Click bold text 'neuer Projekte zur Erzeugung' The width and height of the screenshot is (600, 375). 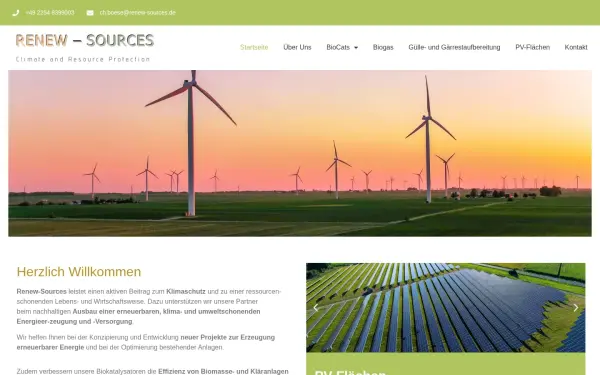(x=228, y=338)
